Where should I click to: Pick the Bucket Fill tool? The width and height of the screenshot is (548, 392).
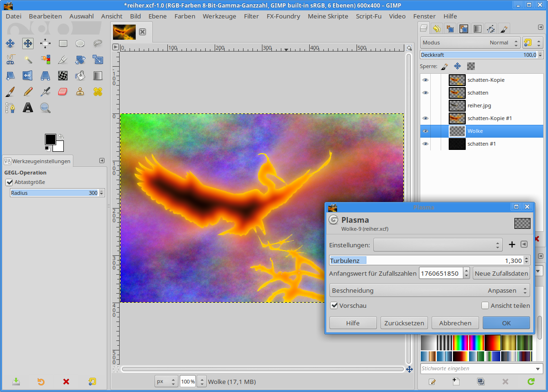tap(80, 75)
